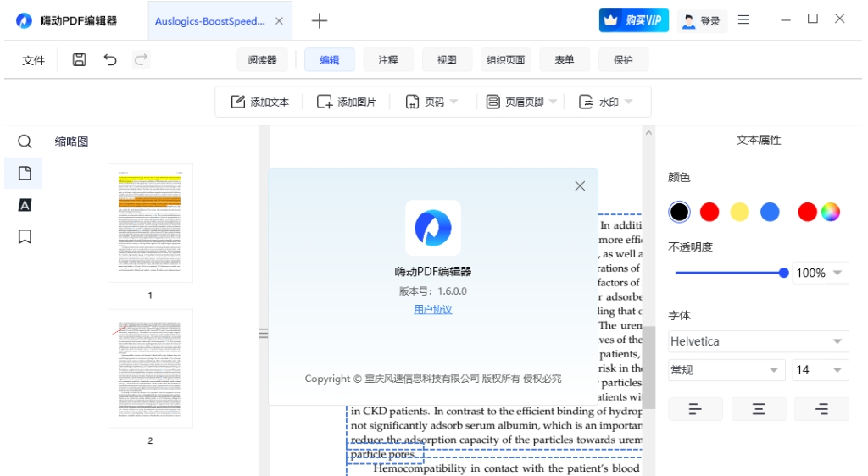Screen dimensions: 868x476
Task: Select page 1 thumbnail
Action: 150,223
